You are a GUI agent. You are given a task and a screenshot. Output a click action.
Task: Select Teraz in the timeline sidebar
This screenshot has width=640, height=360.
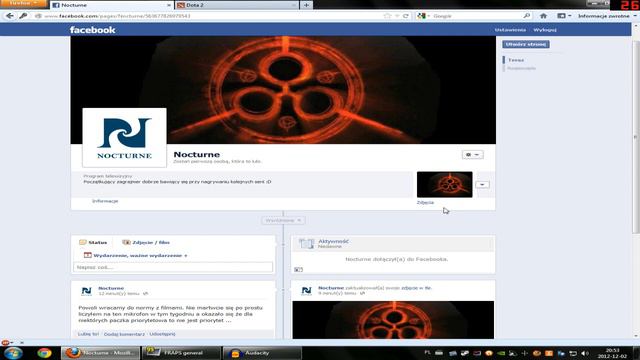click(516, 60)
